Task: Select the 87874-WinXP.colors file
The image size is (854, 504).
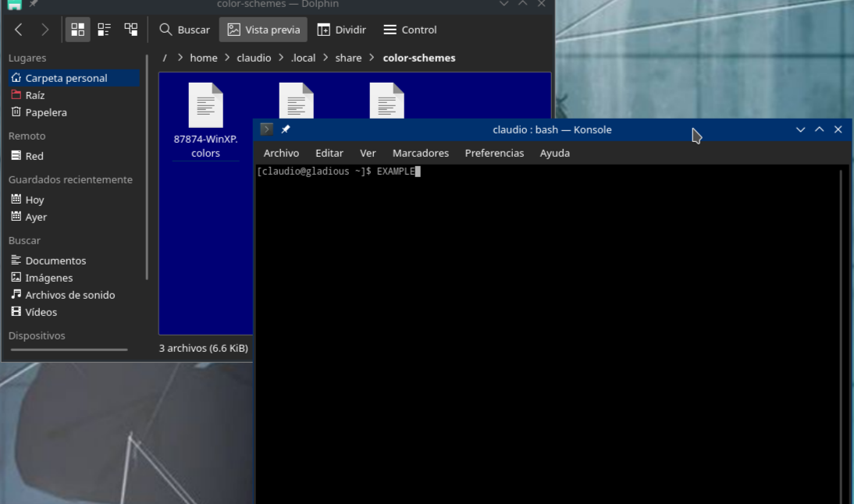Action: (206, 121)
